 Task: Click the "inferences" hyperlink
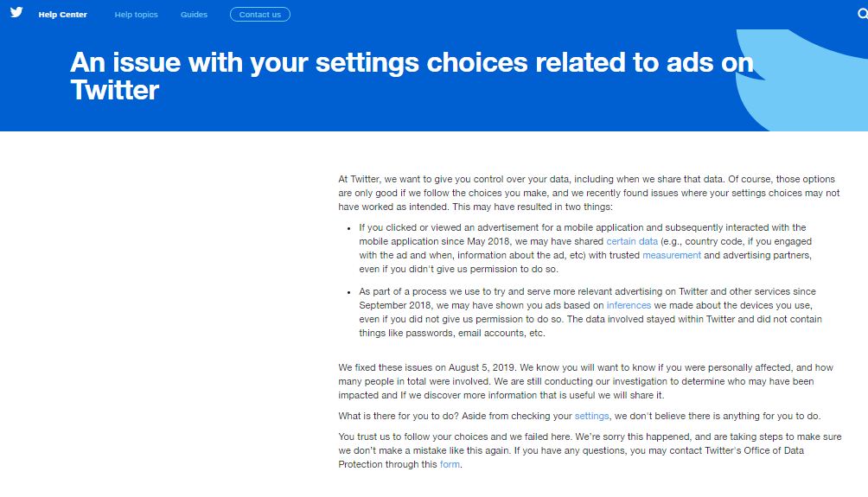coord(629,305)
